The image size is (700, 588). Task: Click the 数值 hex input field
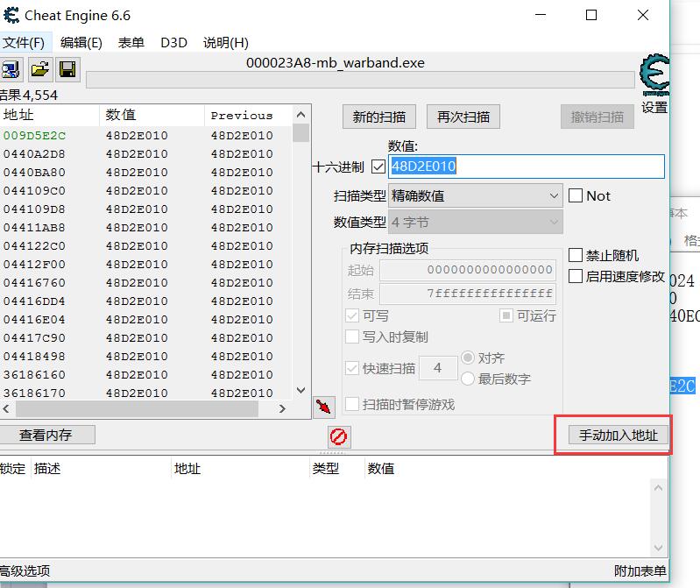(x=527, y=166)
